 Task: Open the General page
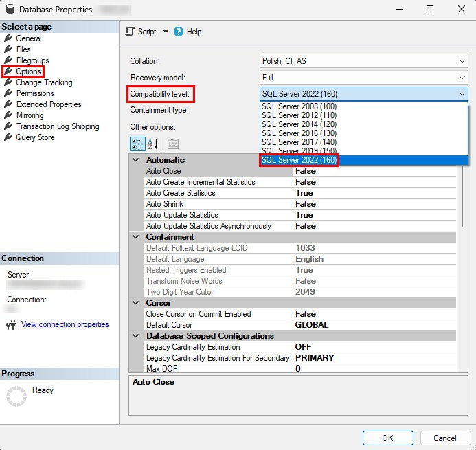click(29, 38)
